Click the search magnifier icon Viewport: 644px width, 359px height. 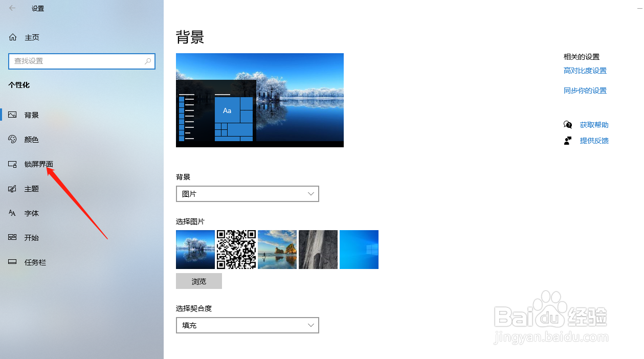click(x=148, y=61)
